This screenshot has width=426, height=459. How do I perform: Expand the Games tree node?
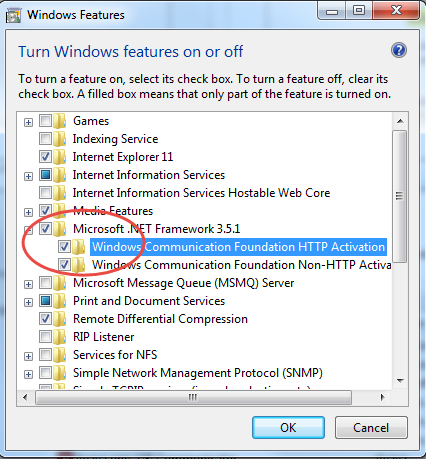(x=28, y=122)
